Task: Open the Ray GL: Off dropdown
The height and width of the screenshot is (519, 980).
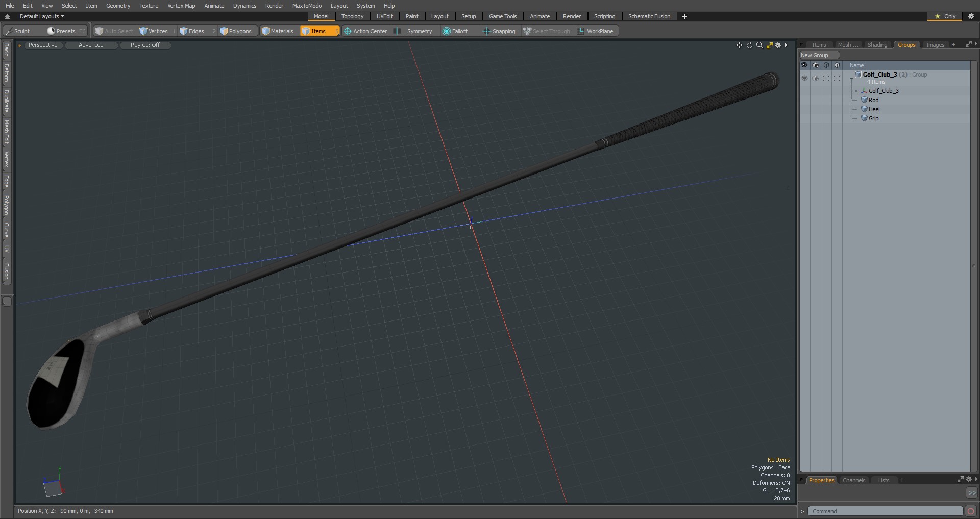Action: 145,45
